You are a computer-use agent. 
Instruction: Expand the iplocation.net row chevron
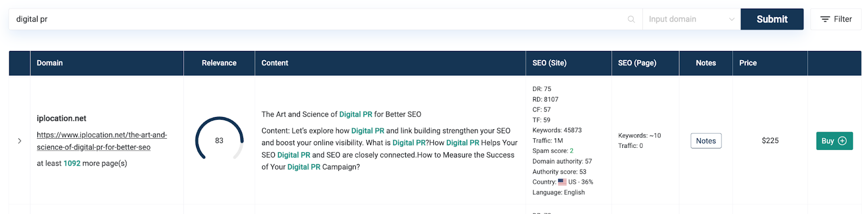[x=20, y=141]
